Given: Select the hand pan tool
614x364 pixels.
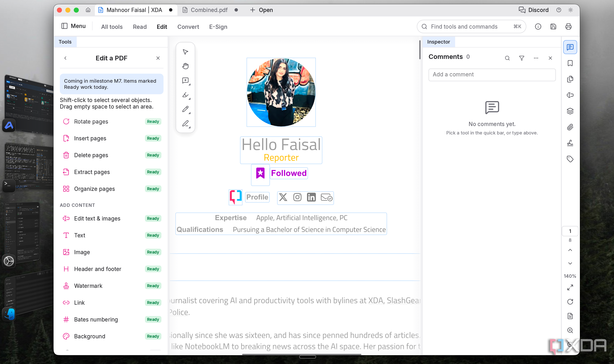Looking at the screenshot, I should (185, 66).
